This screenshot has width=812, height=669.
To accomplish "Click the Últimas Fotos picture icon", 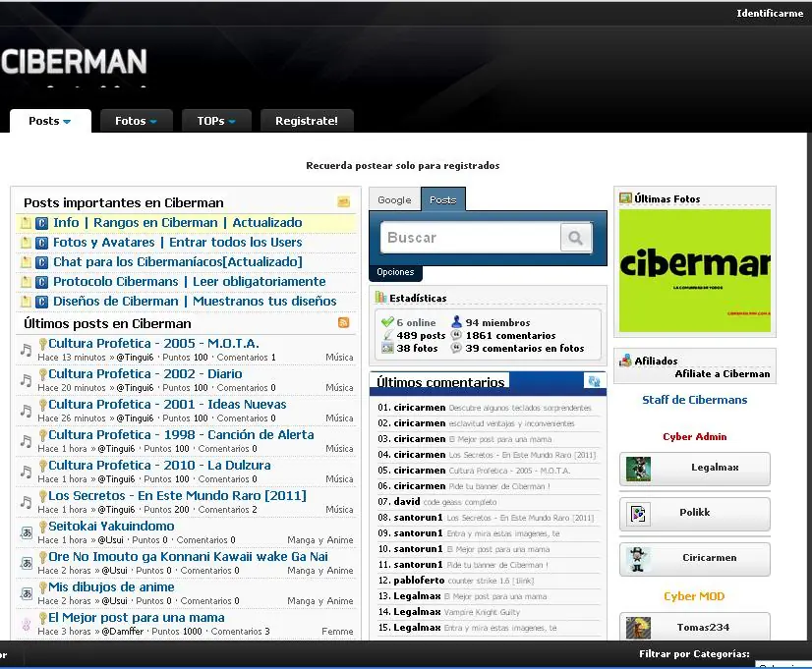I will 625,198.
